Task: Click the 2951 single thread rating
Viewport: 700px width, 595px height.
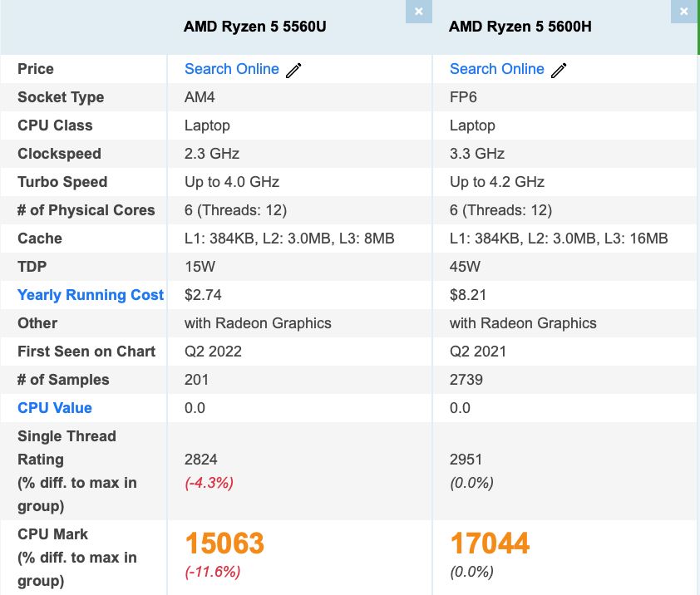Action: pos(466,460)
